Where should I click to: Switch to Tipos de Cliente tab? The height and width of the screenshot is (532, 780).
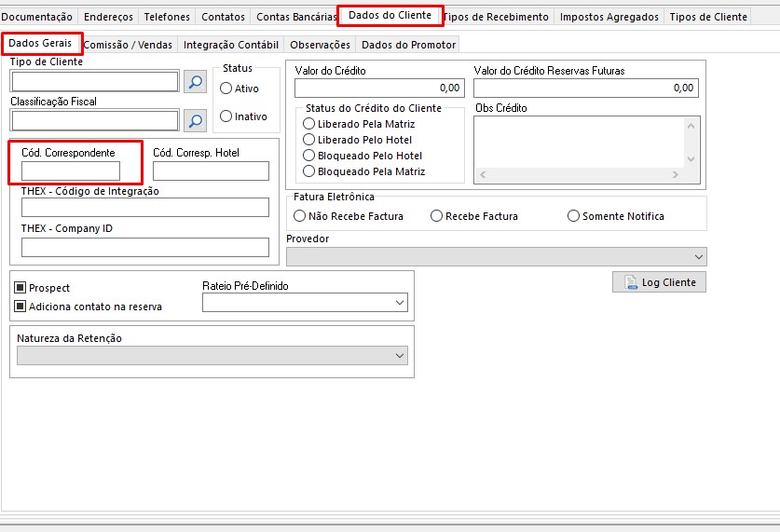coord(708,17)
